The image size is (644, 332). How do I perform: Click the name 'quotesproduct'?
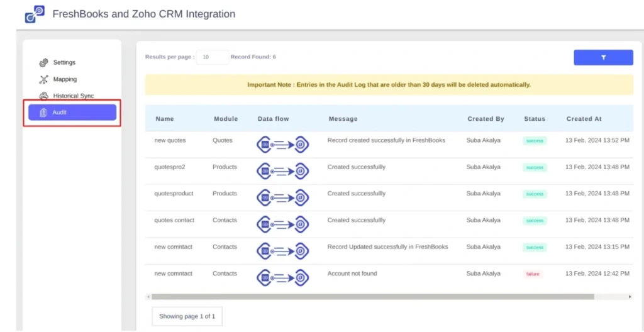[174, 194]
